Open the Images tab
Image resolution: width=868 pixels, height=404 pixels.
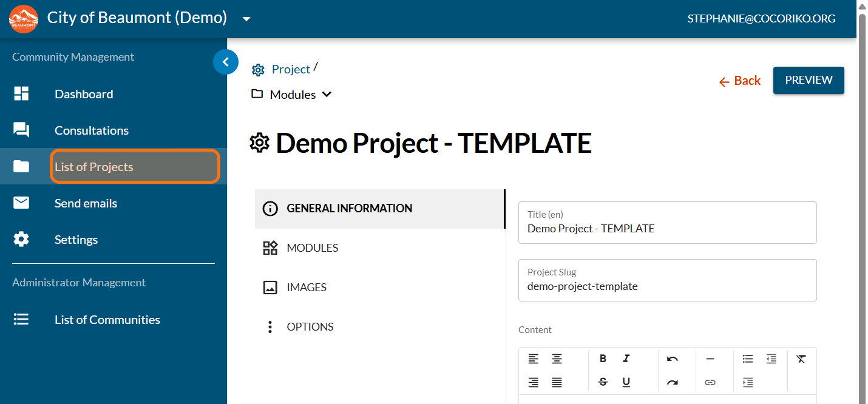307,287
